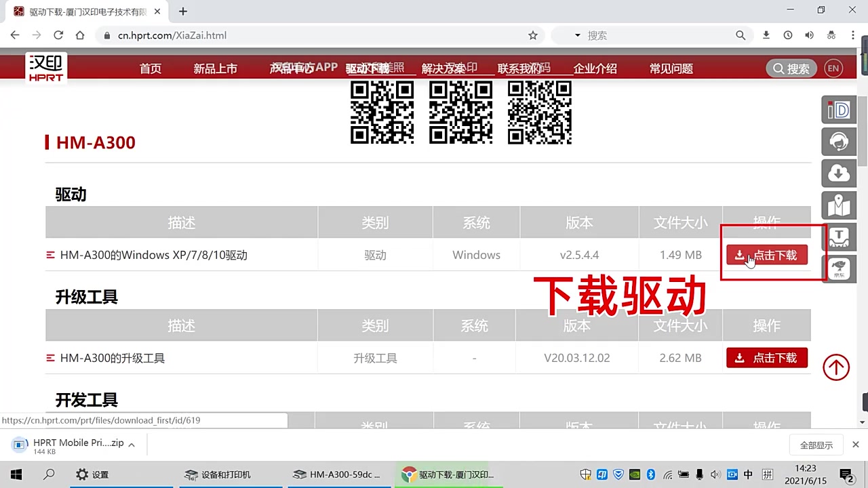Click the Bluetooth tray icon
The width and height of the screenshot is (868, 488).
pos(651,474)
